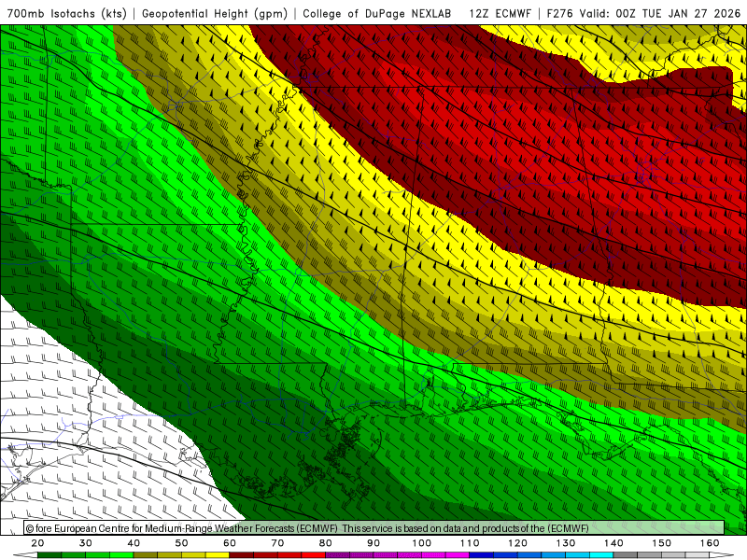This screenshot has width=747, height=560.
Task: Click the left arrow end of color bar
Action: 25,555
